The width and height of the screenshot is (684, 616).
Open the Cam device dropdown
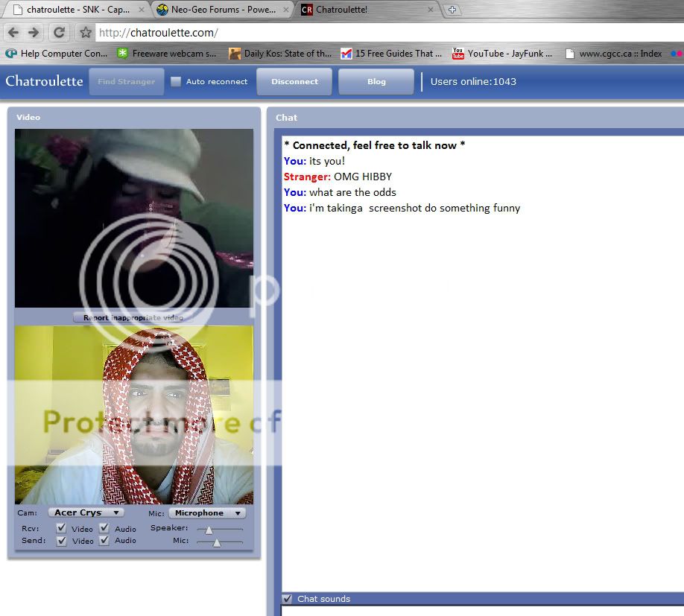pyautogui.click(x=86, y=512)
